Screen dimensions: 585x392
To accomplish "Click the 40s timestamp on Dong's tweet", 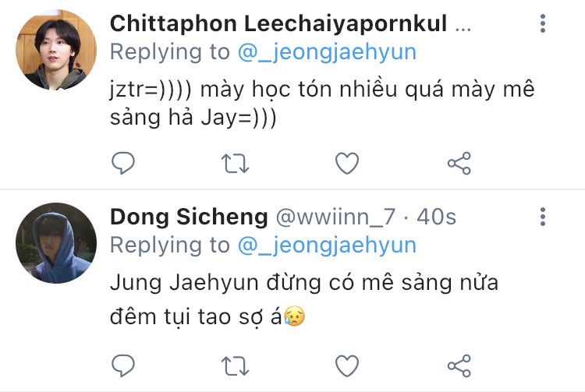I will 437,217.
